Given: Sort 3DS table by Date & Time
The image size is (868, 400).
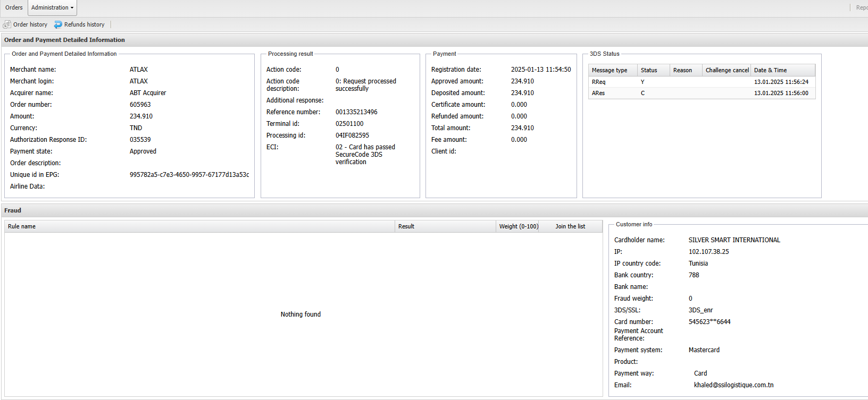Looking at the screenshot, I should click(770, 70).
